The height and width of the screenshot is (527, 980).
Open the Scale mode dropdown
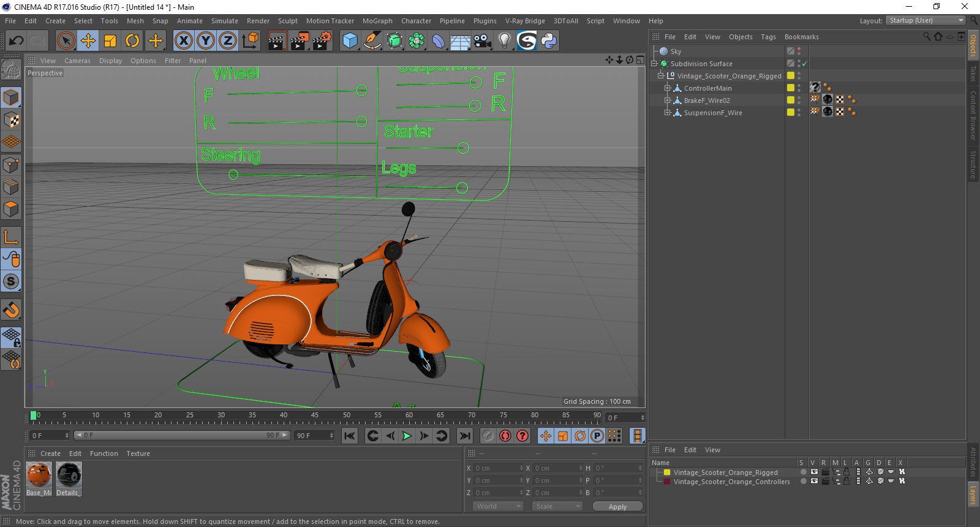click(557, 506)
